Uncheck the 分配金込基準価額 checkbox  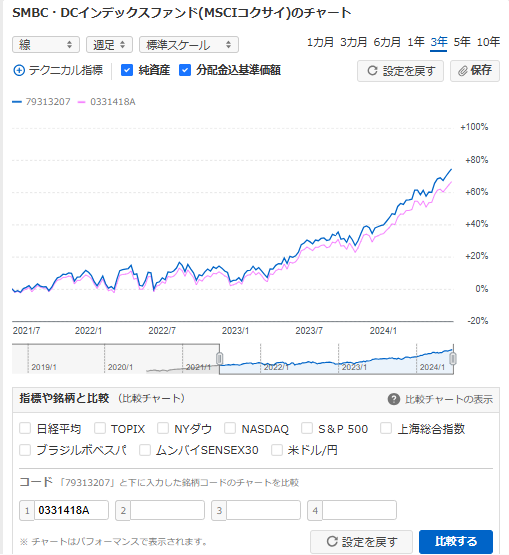185,70
